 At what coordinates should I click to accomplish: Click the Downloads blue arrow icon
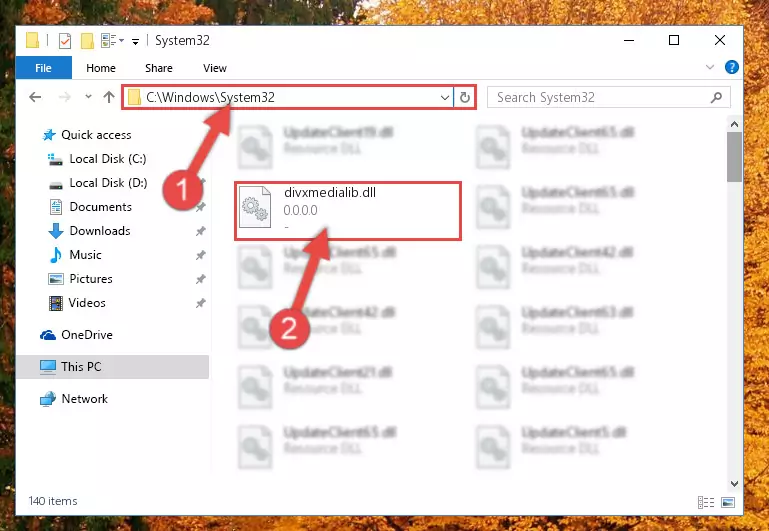(x=55, y=231)
